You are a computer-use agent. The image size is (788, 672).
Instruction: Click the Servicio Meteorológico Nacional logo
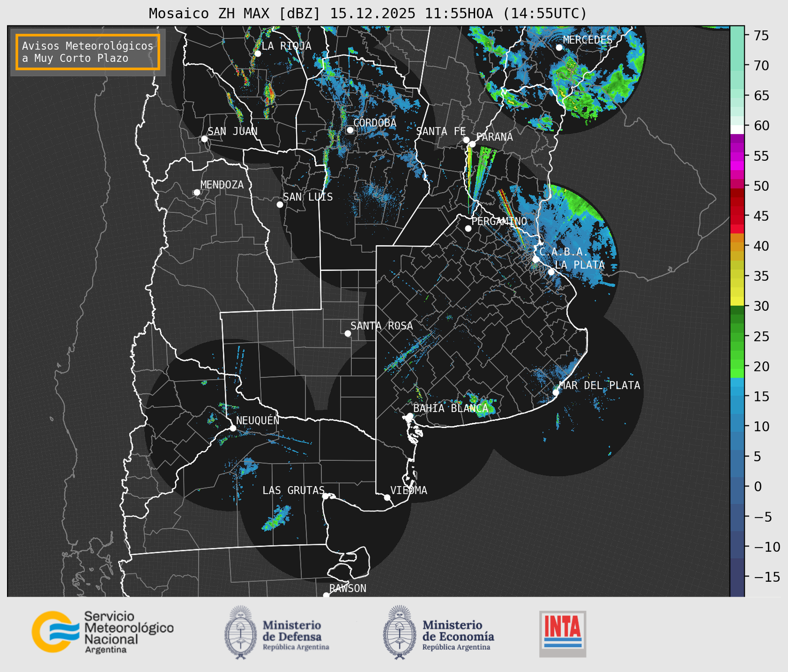pyautogui.click(x=102, y=632)
